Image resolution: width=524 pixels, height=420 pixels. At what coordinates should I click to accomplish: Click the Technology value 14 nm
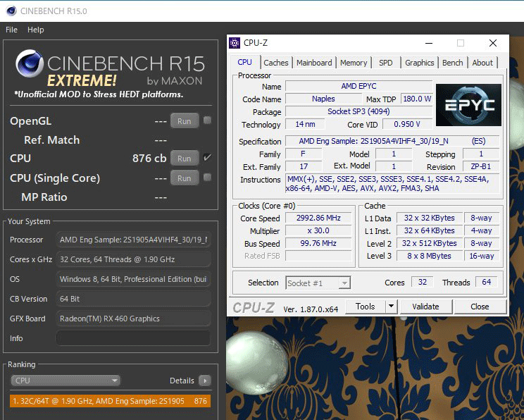click(305, 125)
